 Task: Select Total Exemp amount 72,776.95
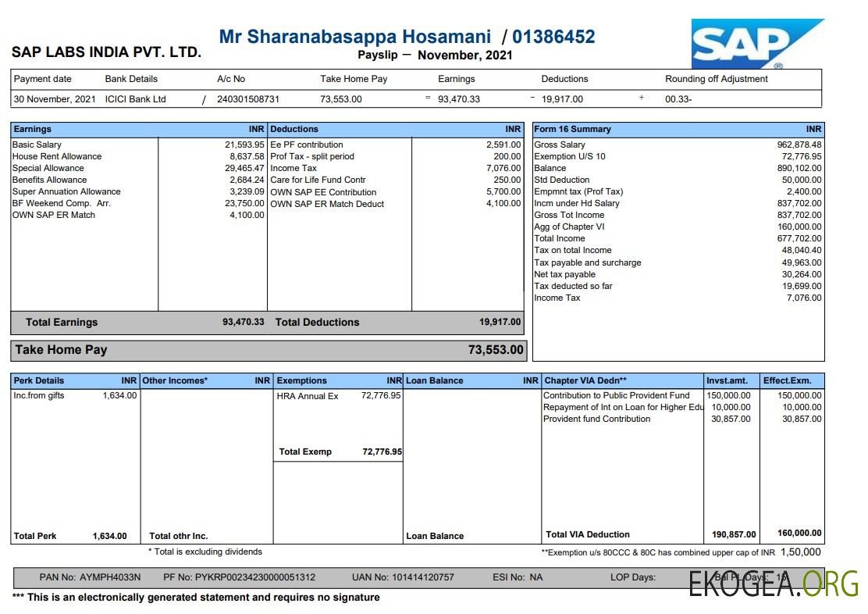(382, 452)
